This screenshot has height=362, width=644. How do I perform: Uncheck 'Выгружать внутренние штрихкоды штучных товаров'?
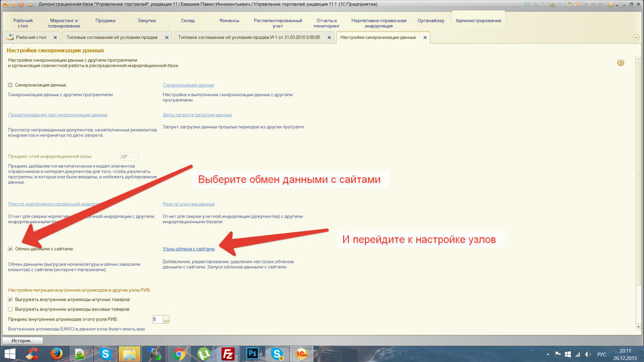coord(10,300)
